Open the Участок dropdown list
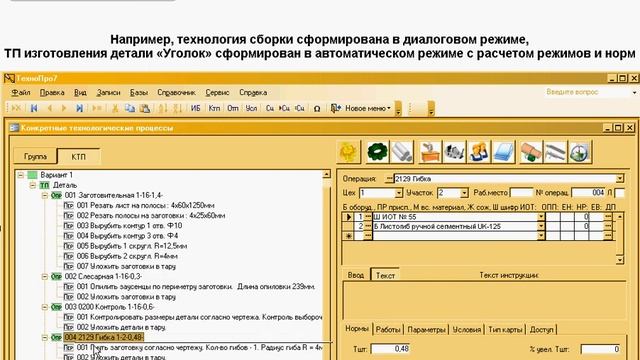 464,193
